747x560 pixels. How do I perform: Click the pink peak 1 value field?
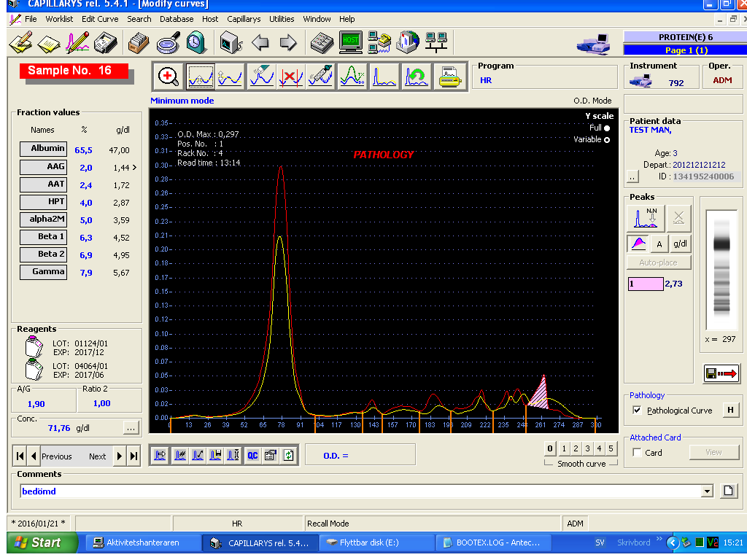(x=646, y=284)
